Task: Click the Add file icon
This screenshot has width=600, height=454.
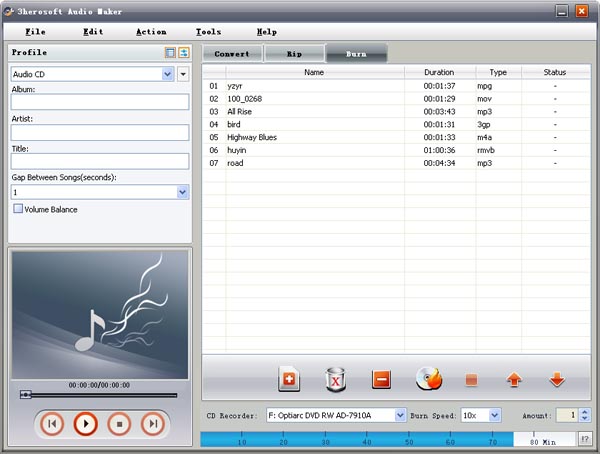Action: [289, 379]
